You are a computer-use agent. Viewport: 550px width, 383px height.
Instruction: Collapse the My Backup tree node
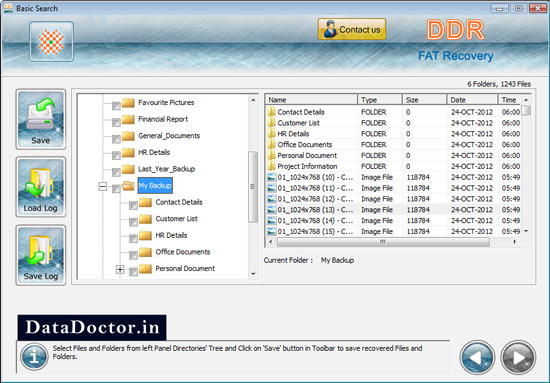tap(103, 186)
